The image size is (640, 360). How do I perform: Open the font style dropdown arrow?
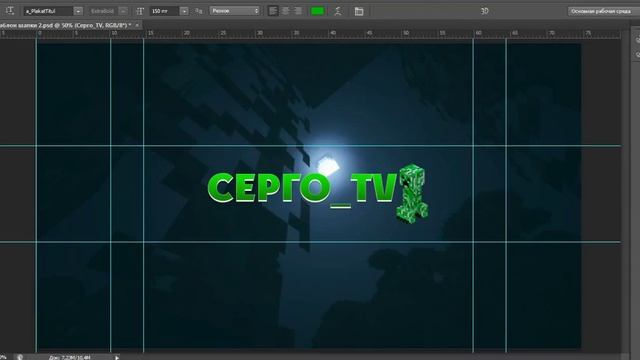123,11
